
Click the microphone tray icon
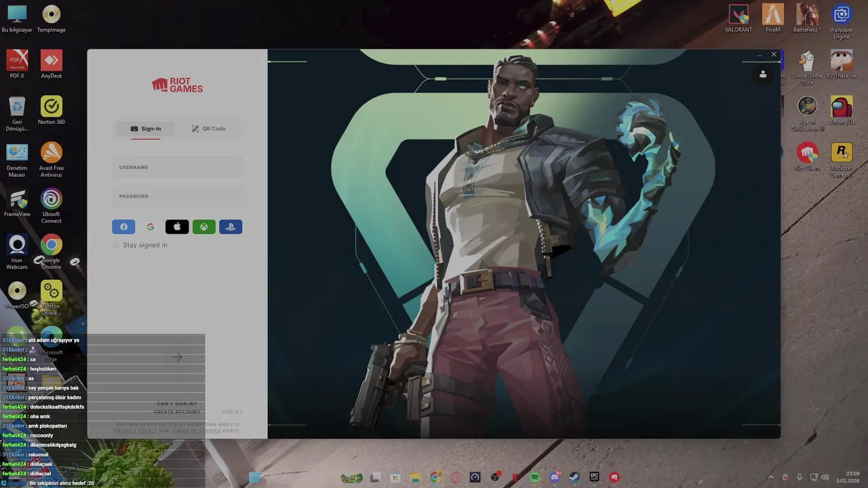[x=800, y=478]
